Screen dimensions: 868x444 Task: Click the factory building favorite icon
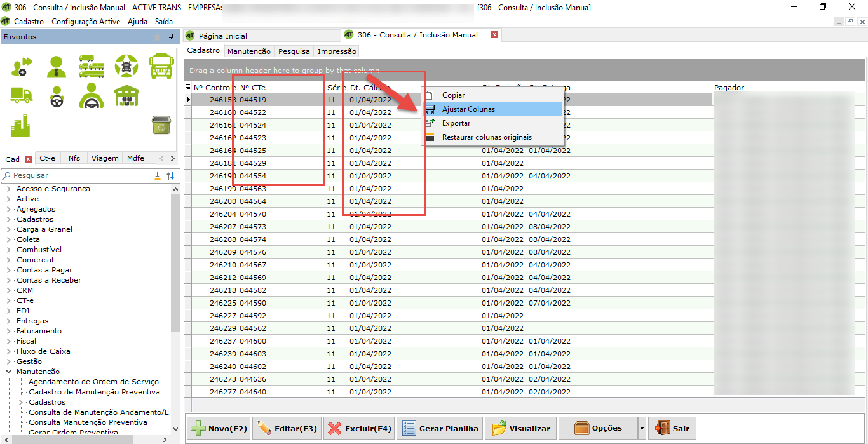21,125
